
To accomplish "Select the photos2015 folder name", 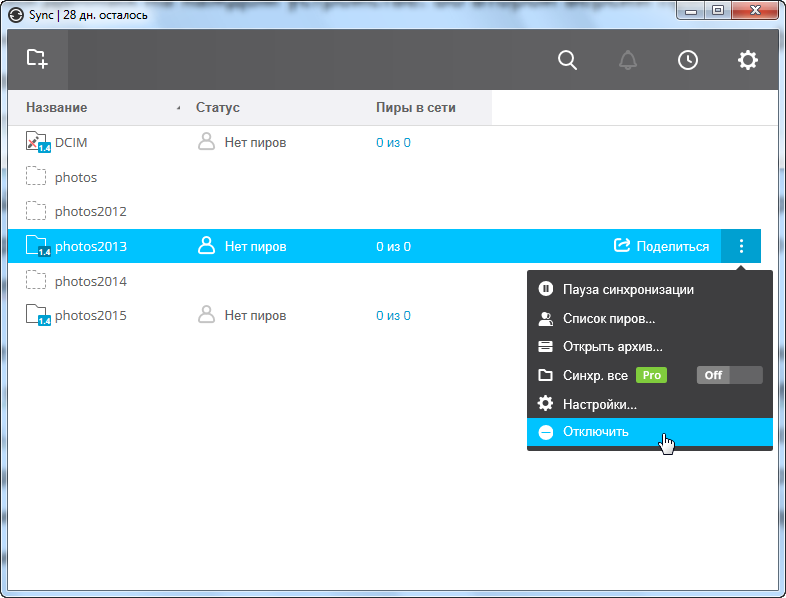I will (91, 315).
